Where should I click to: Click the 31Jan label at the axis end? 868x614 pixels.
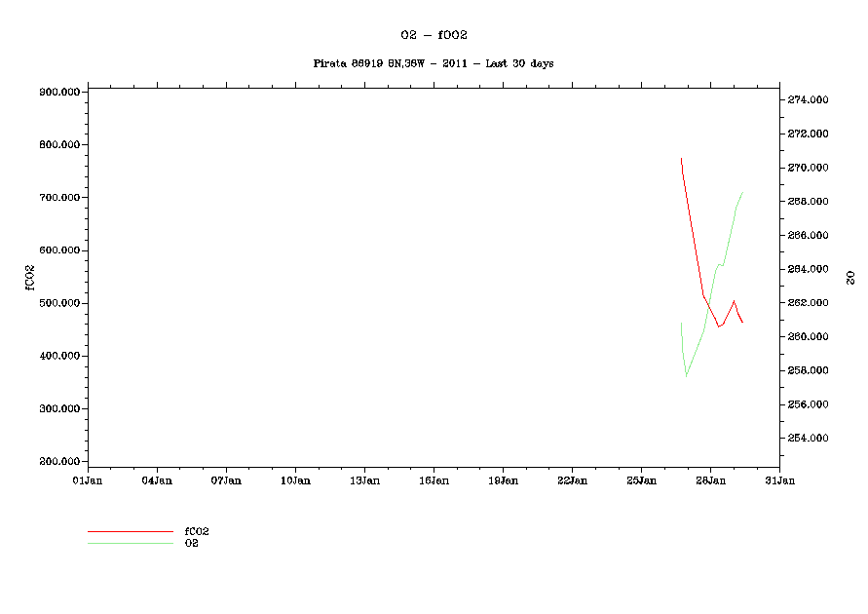click(778, 480)
